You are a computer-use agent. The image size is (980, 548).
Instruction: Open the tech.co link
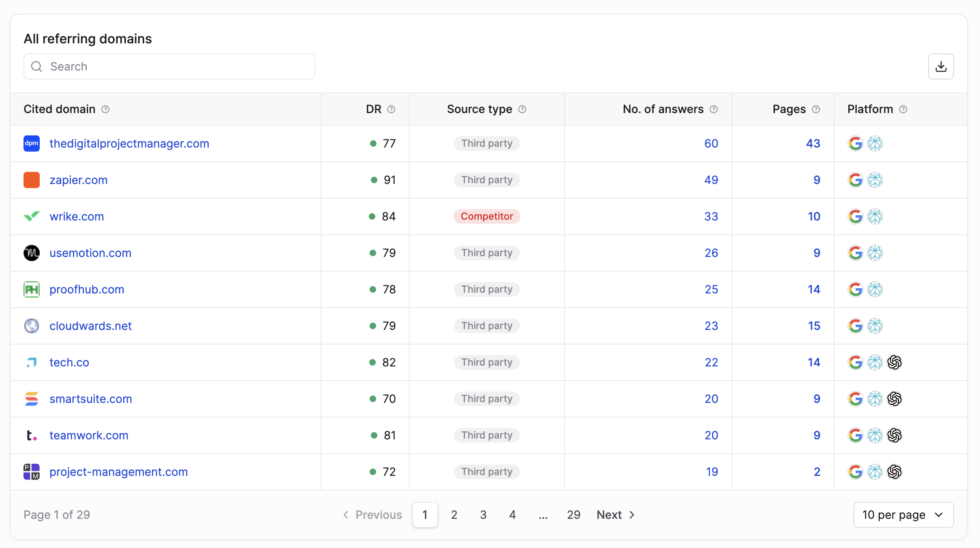69,362
